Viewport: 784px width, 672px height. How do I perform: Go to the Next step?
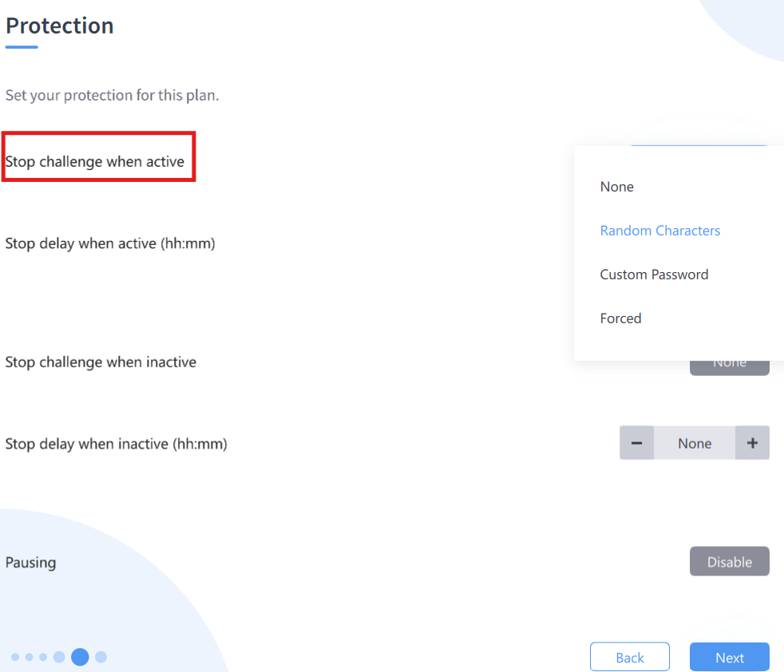pyautogui.click(x=729, y=658)
